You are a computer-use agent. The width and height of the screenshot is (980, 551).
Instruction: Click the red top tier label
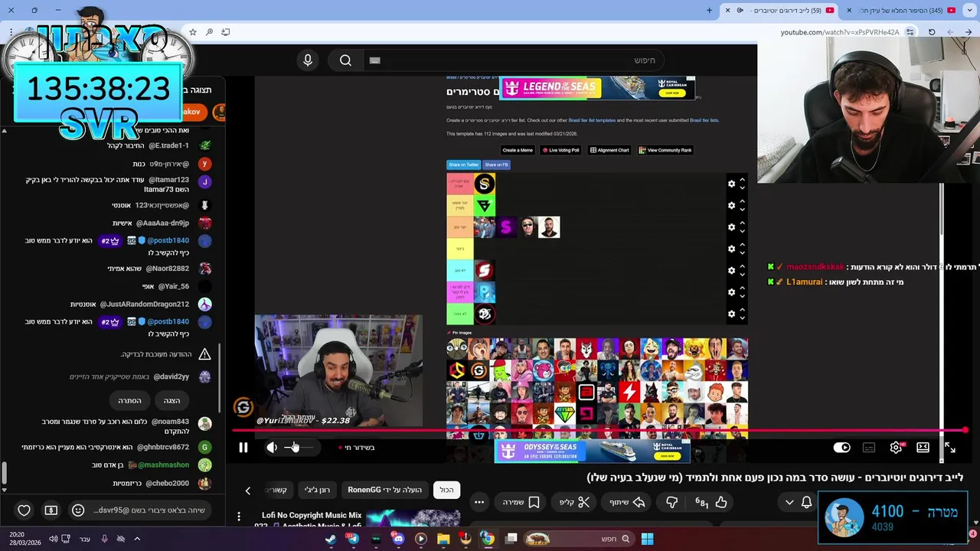[x=460, y=184]
